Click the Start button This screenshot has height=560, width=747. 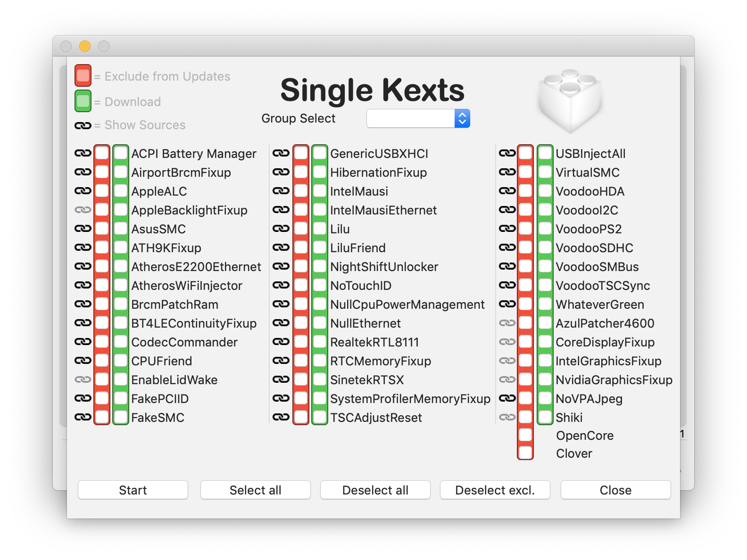tap(133, 490)
